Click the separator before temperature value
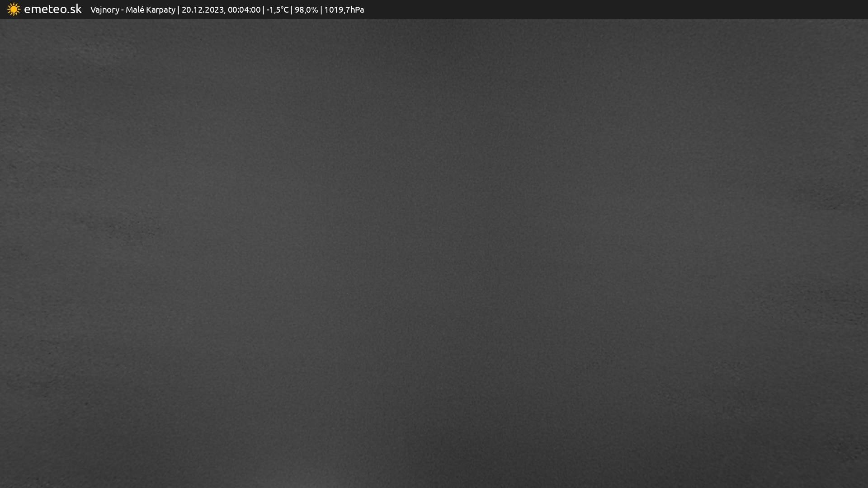Image resolution: width=868 pixels, height=488 pixels. pos(264,10)
